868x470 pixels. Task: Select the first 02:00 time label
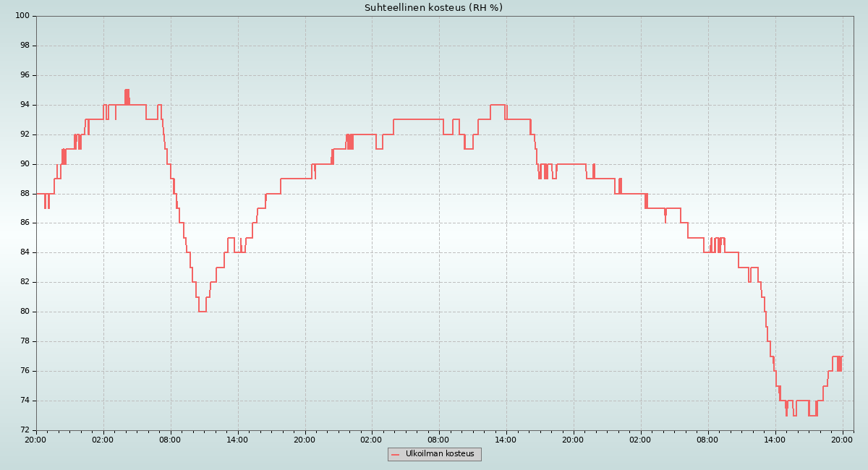pos(103,439)
